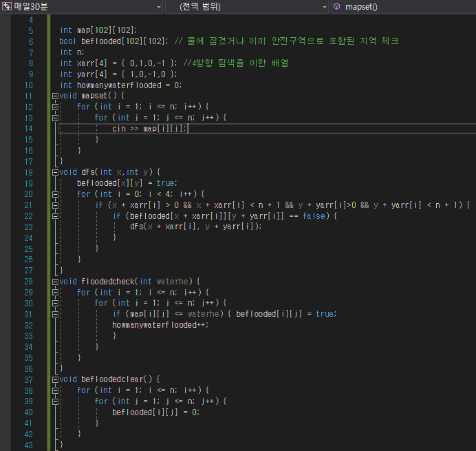Click 'int xarr[4]' declaration line
This screenshot has width=476, height=451.
118,63
